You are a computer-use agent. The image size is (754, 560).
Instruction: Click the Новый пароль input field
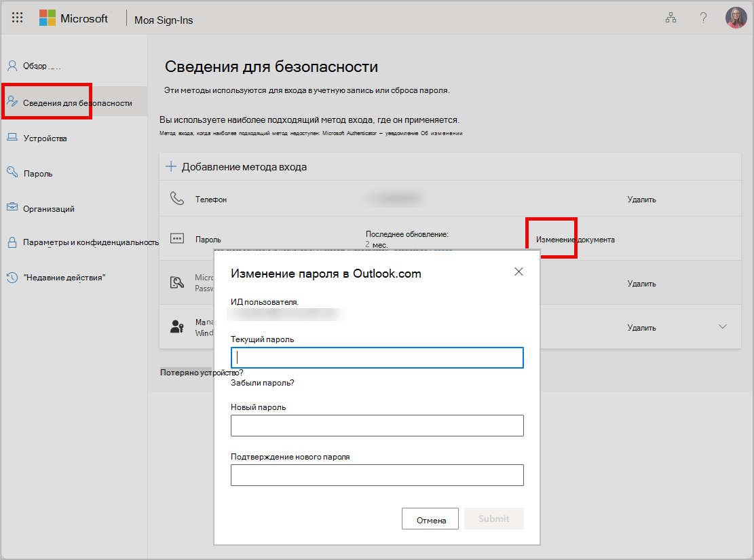coord(377,426)
